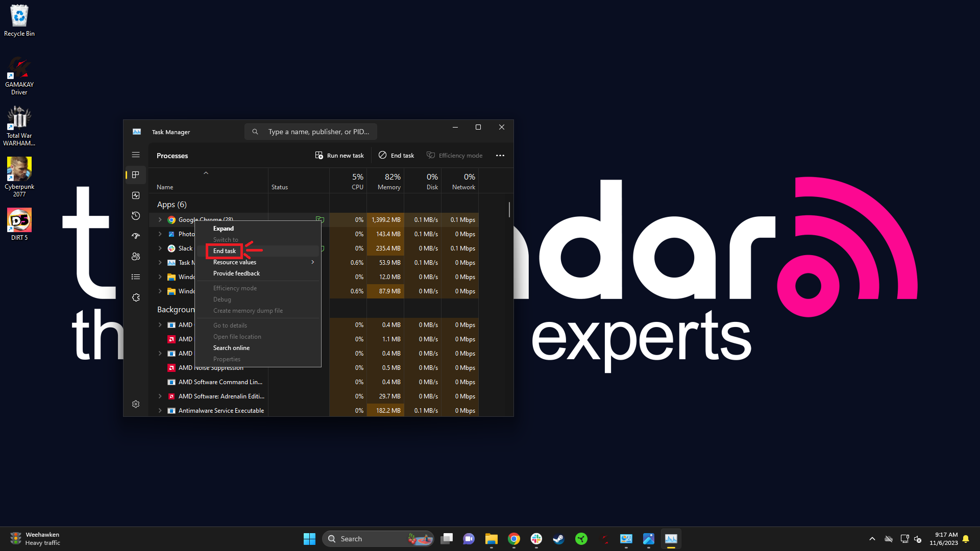Click the three-dot more options button
Screen dimensions: 980x551
coord(500,156)
